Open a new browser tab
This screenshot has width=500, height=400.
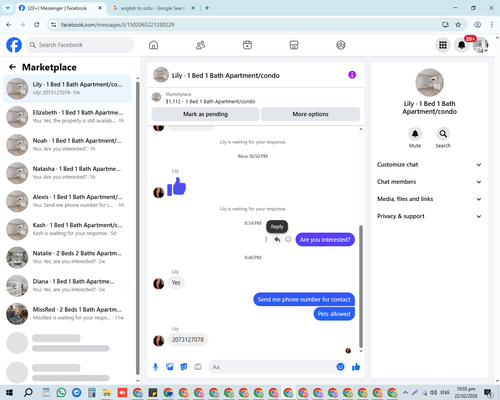pyautogui.click(x=207, y=8)
